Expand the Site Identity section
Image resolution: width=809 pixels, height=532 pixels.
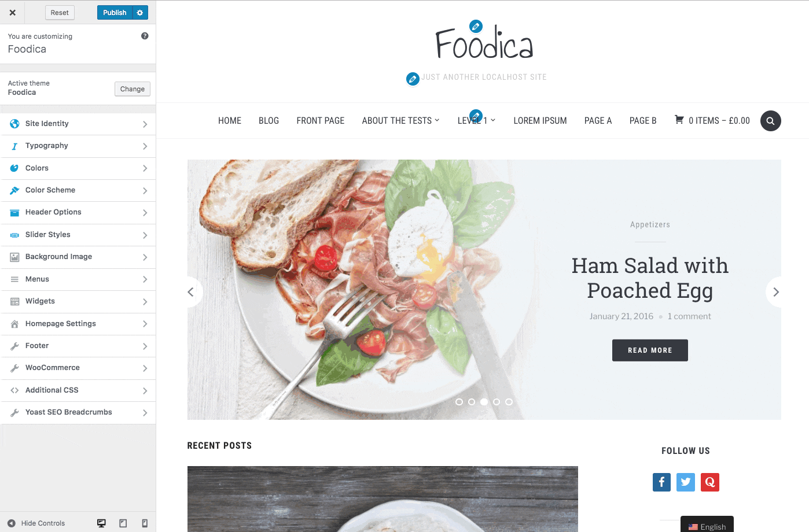point(78,124)
